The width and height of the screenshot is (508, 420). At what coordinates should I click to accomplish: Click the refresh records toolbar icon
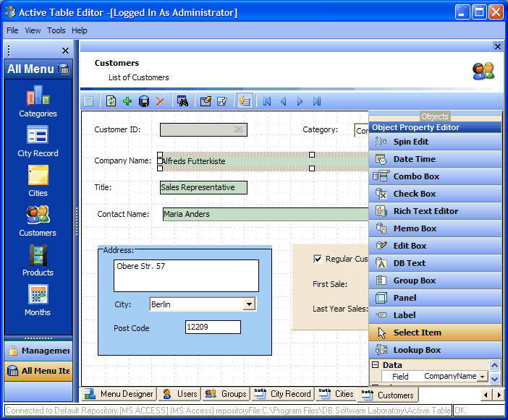111,101
